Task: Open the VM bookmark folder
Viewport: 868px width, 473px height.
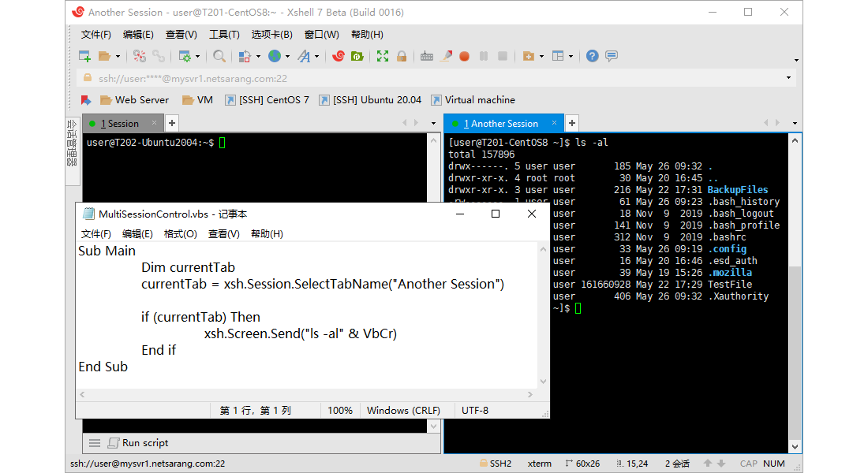Action: pyautogui.click(x=197, y=100)
